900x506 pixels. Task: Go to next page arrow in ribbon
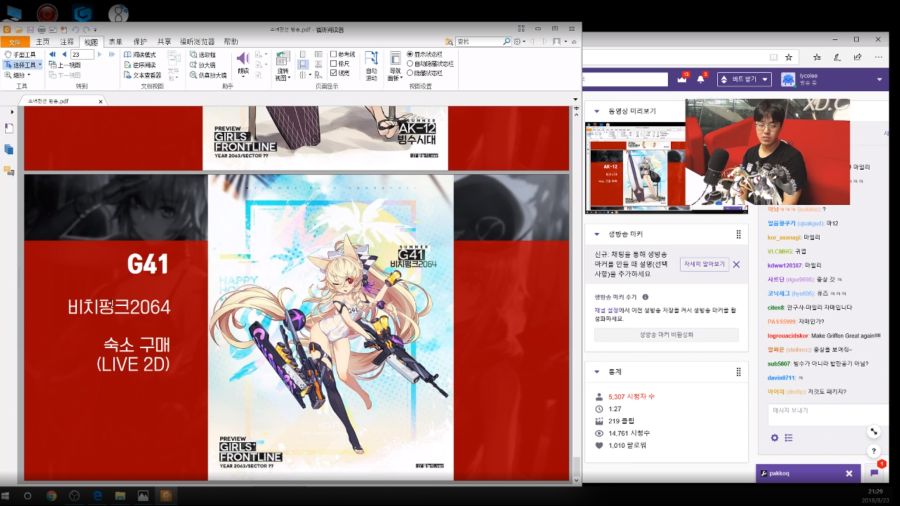100,55
